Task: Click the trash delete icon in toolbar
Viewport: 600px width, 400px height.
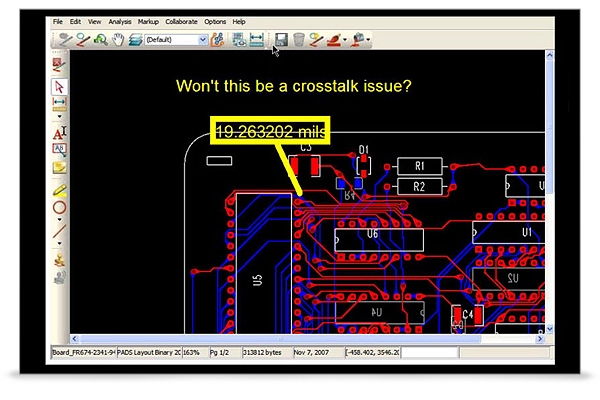Action: coord(297,40)
